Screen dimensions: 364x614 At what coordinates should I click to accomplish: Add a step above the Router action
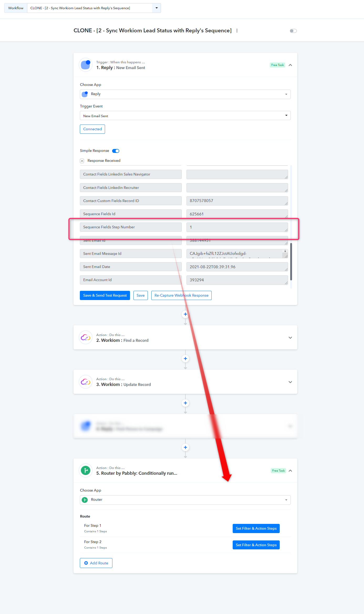click(185, 447)
